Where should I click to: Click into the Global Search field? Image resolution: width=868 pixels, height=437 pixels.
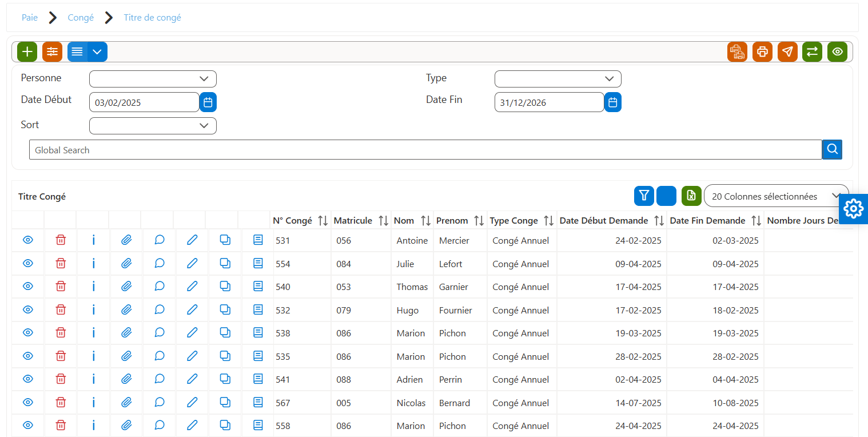pos(425,150)
